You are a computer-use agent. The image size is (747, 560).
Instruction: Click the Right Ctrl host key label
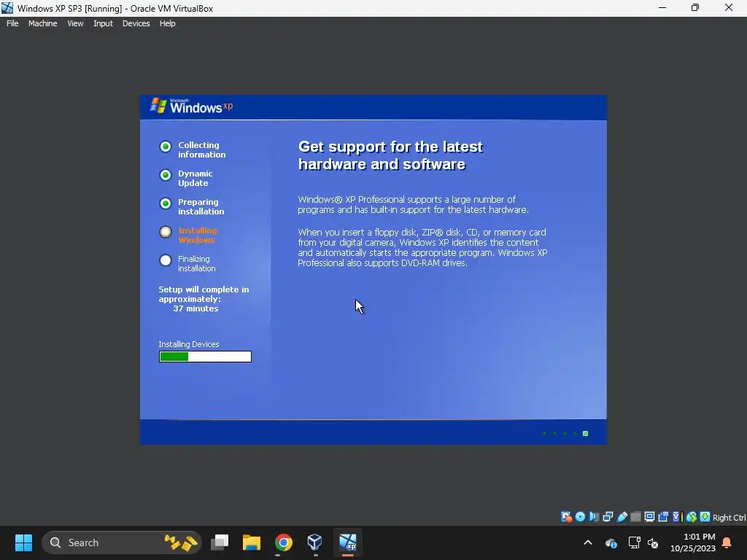729,518
